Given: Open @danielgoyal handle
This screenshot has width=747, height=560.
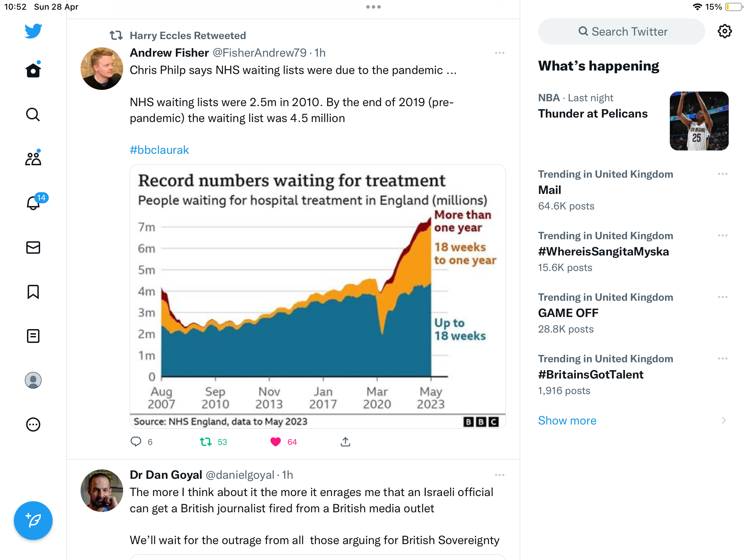Looking at the screenshot, I should (240, 475).
